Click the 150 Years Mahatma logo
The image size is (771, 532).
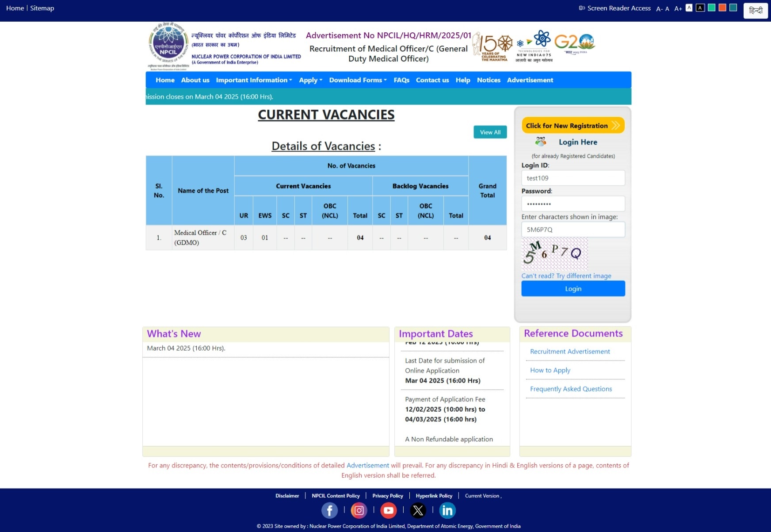[x=492, y=47]
